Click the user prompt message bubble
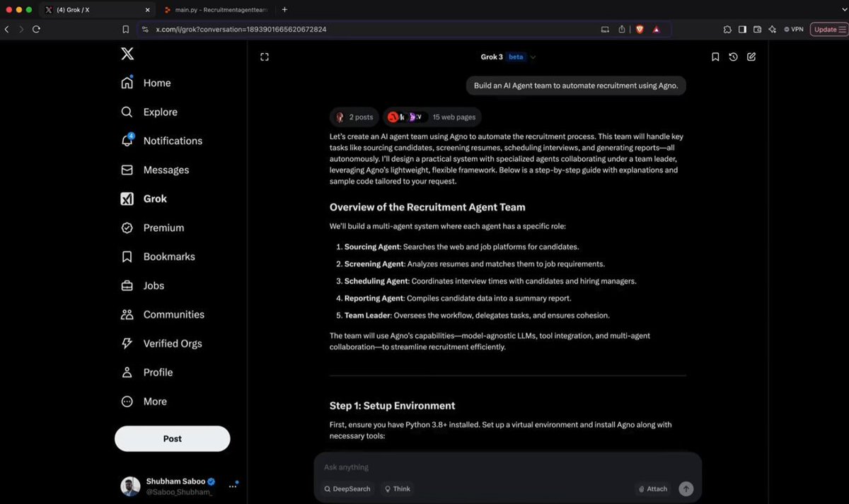 575,86
